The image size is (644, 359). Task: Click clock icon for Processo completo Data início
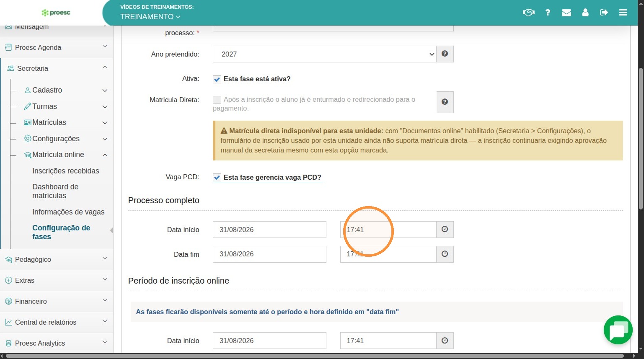click(445, 229)
